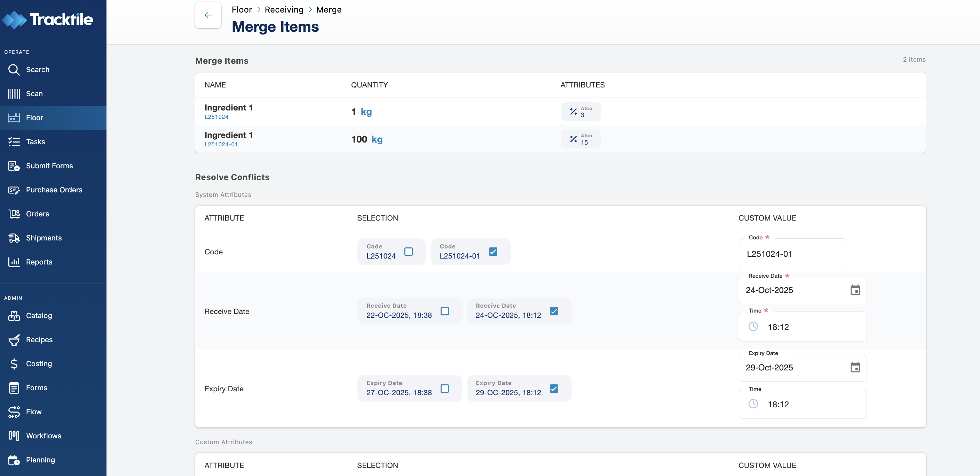Open Costing from the admin menu

click(x=38, y=364)
